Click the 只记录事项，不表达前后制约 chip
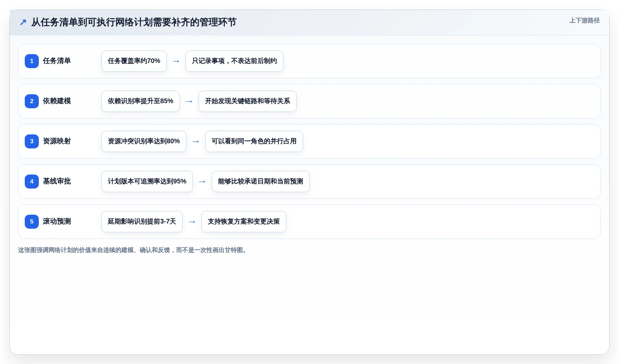Viewport: 619px width, 364px height. (235, 61)
